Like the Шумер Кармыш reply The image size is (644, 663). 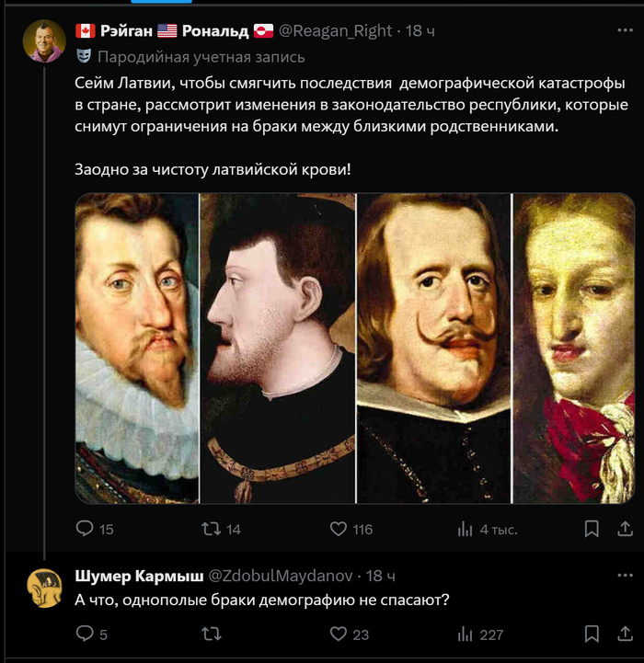coord(339,634)
